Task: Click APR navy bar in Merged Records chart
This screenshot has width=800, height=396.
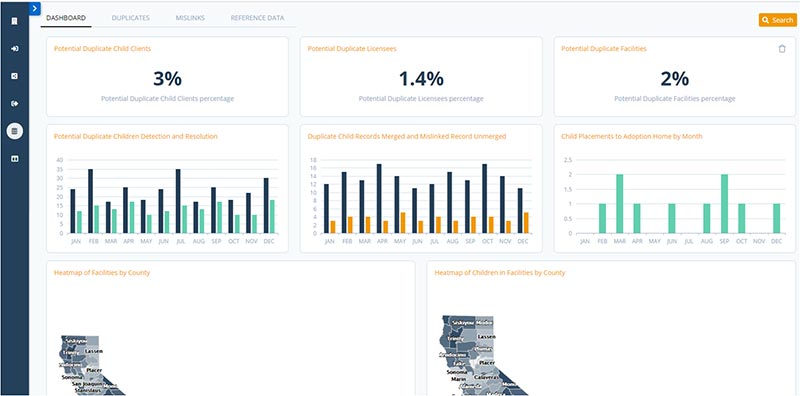Action: coord(379,199)
